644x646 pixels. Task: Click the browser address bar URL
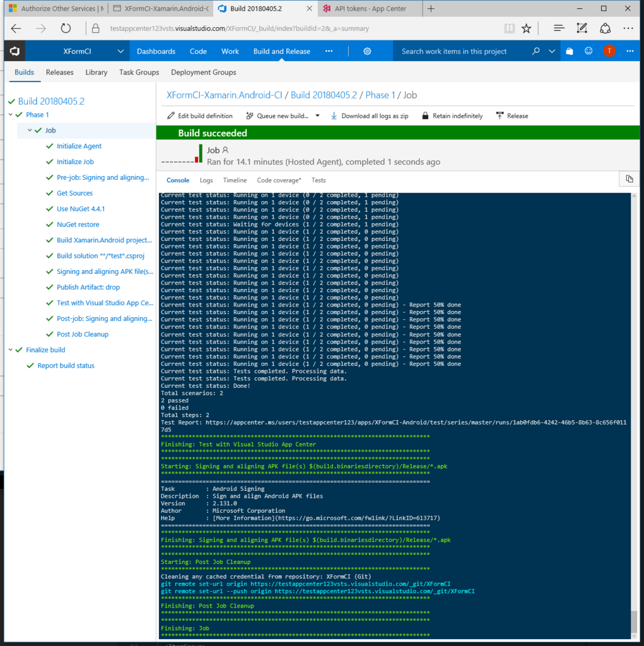(x=239, y=28)
